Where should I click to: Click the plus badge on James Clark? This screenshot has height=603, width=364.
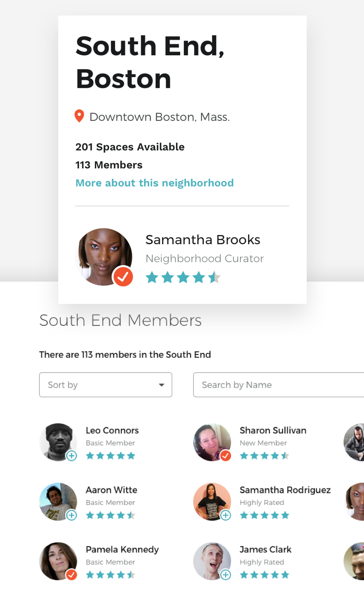226,575
